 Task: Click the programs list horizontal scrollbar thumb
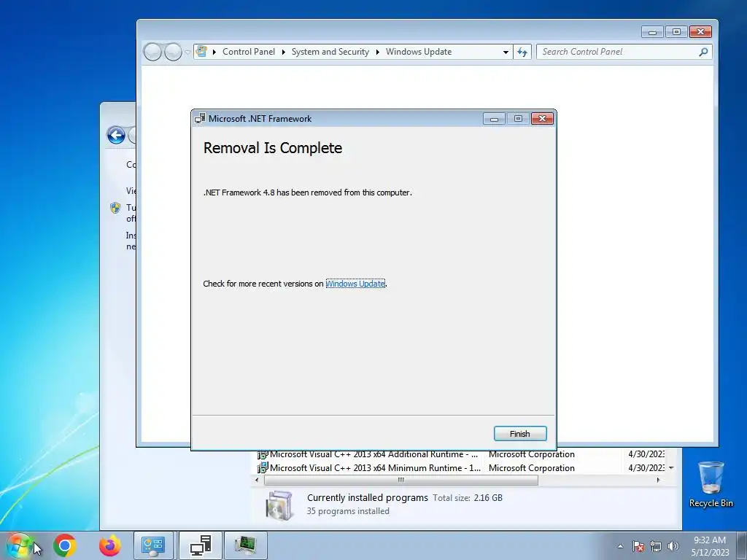pos(401,480)
